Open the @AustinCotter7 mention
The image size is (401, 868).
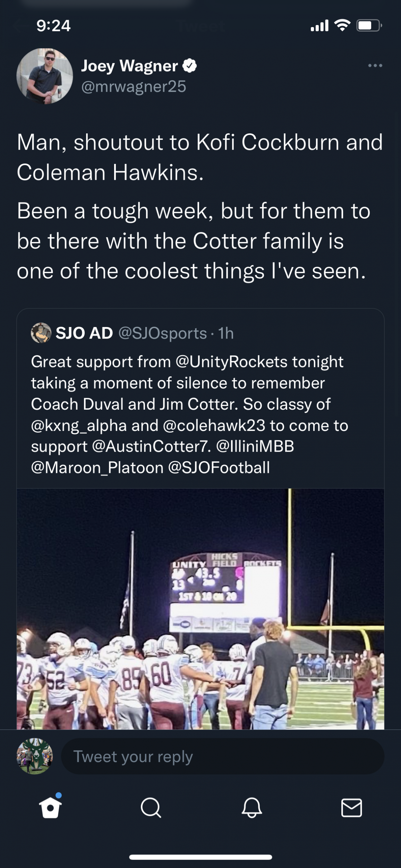tap(151, 446)
